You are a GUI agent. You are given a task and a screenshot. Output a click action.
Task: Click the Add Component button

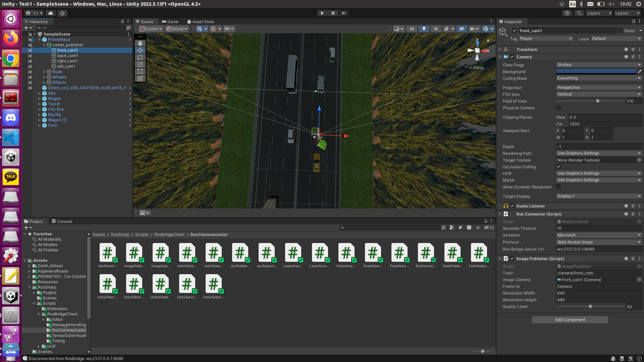click(570, 320)
